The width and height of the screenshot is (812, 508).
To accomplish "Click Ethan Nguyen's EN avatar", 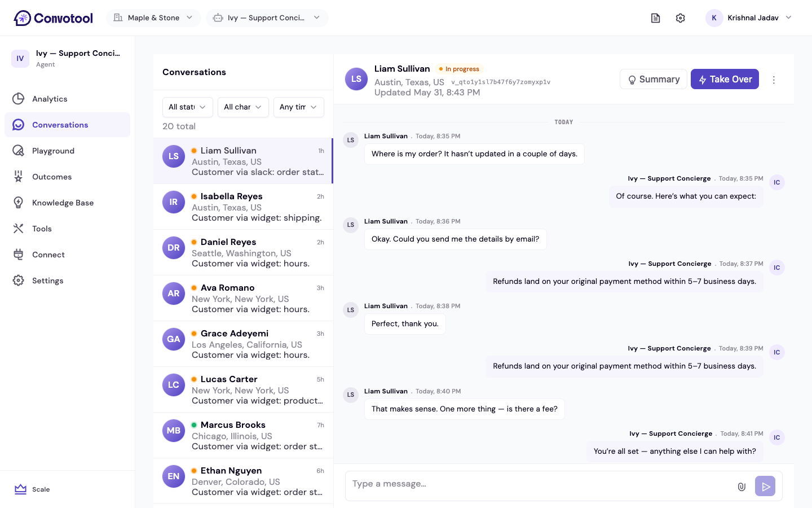I will tap(174, 476).
